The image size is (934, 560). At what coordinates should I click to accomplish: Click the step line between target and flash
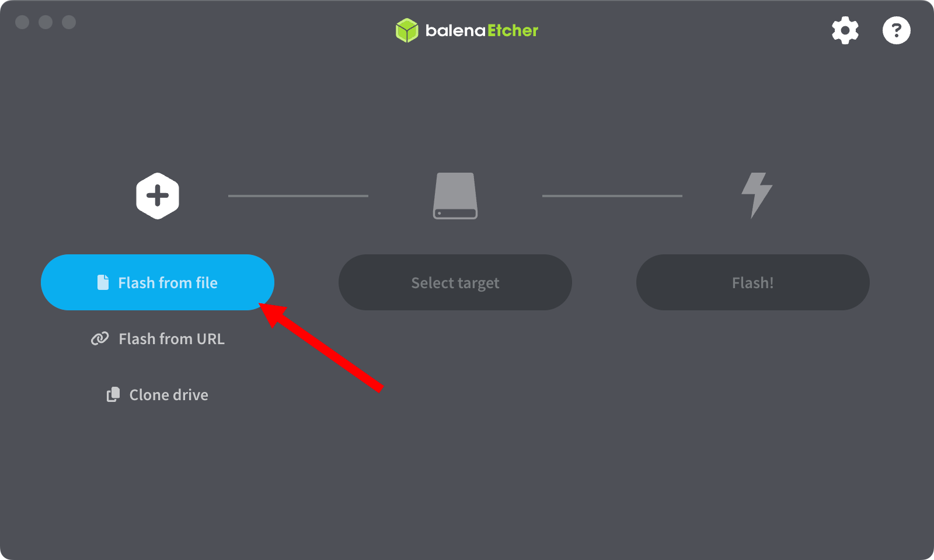(x=612, y=196)
